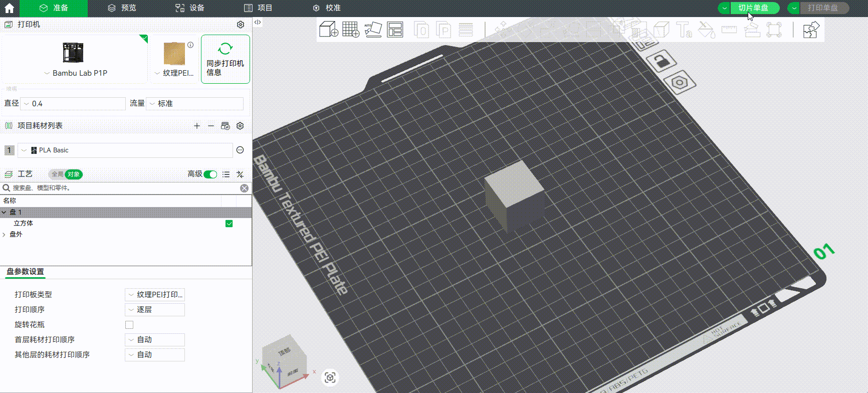868x393 pixels.
Task: Collapse the left sidebar panel
Action: [257, 22]
